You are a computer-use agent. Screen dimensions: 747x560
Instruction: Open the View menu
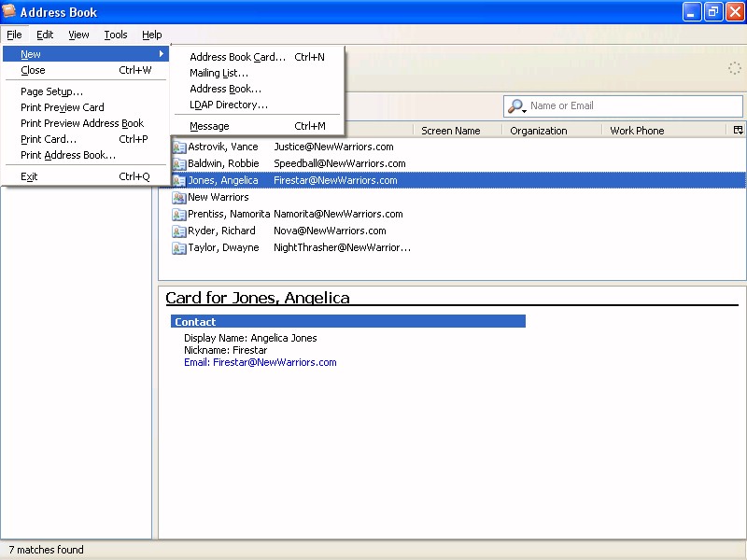point(78,35)
